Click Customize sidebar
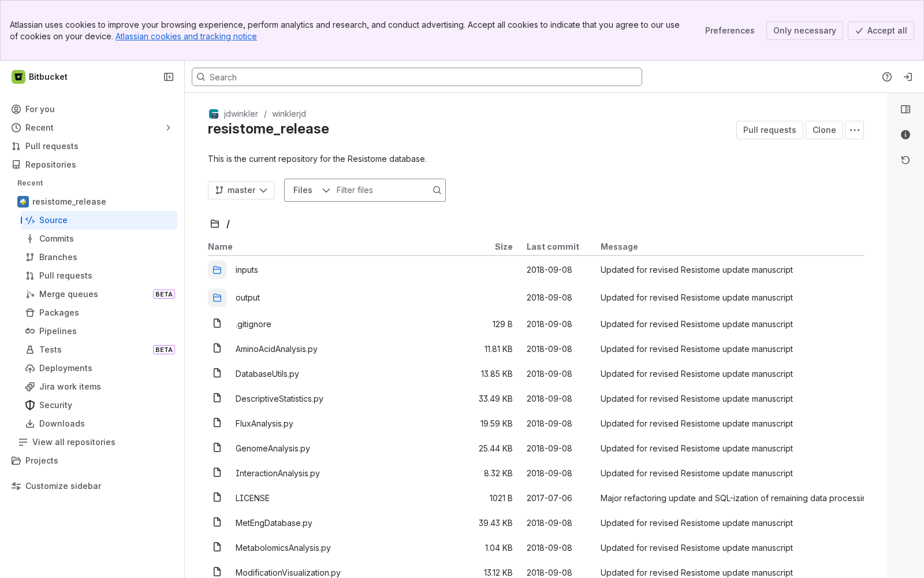This screenshot has width=924, height=578. 92,486
